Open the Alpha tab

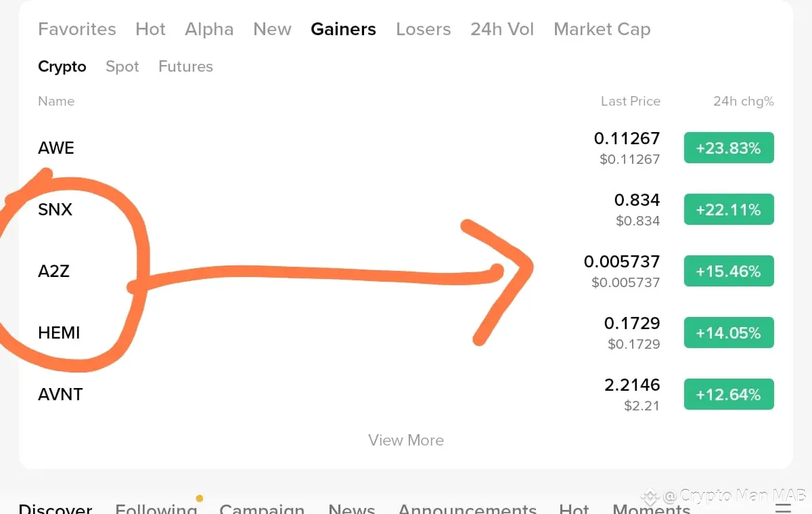pos(209,29)
